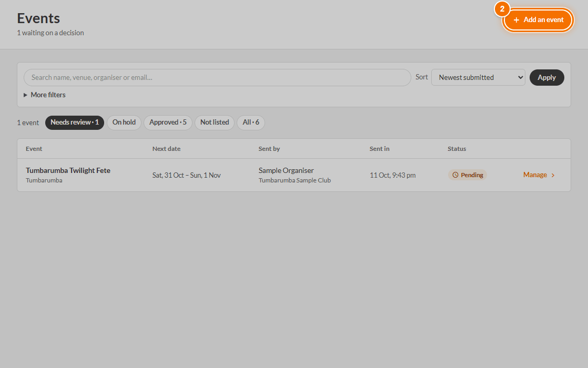Click the Pending status badge
Screen dimensions: 588x368
click(467, 175)
